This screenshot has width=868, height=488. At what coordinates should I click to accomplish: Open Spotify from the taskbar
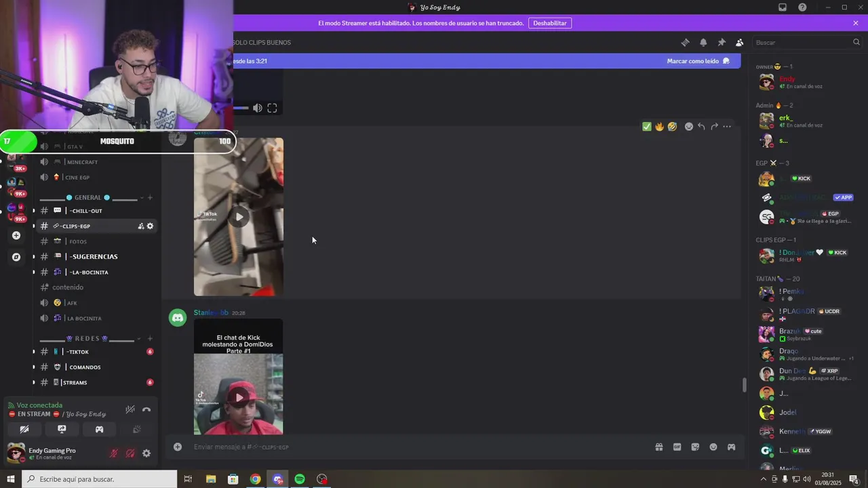tap(300, 479)
